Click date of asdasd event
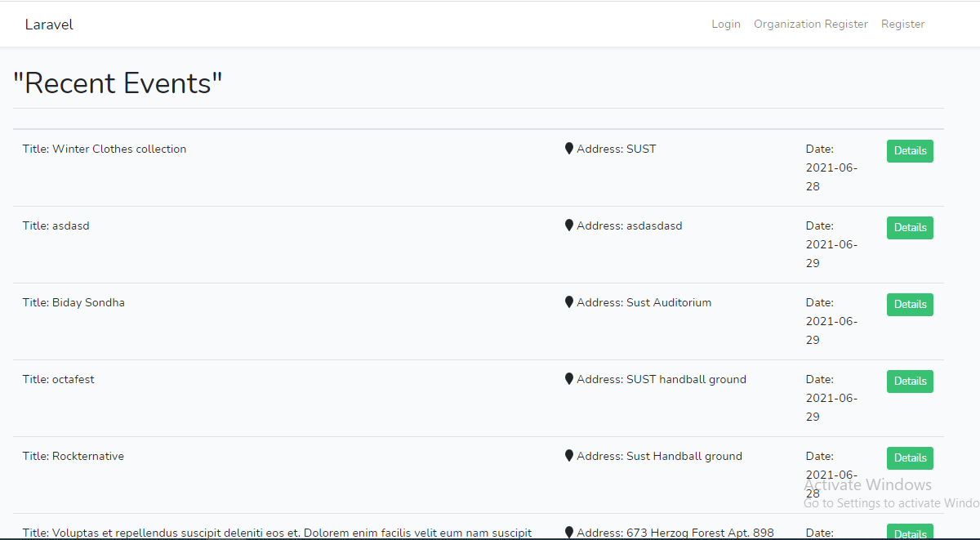Screen dimensions: 980x540 tap(831, 244)
